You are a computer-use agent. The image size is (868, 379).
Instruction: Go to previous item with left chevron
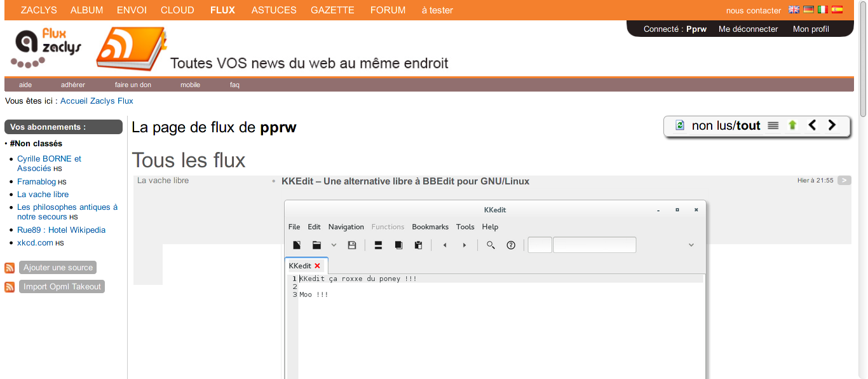point(812,125)
